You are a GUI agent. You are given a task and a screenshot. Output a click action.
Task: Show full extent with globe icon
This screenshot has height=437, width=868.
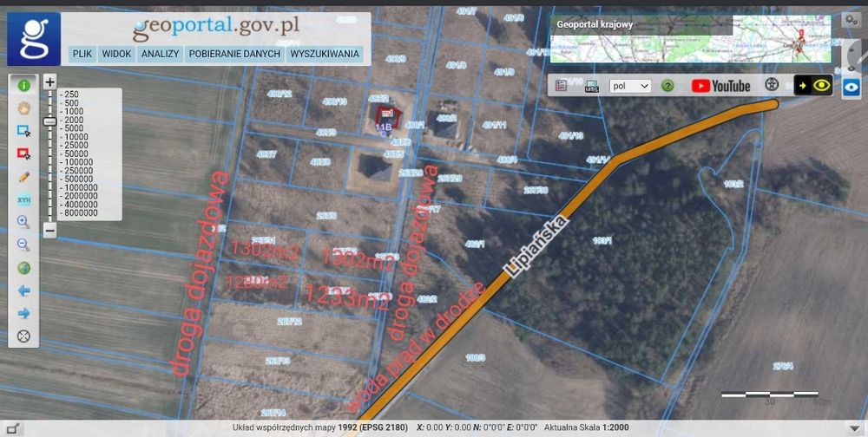pos(23,268)
